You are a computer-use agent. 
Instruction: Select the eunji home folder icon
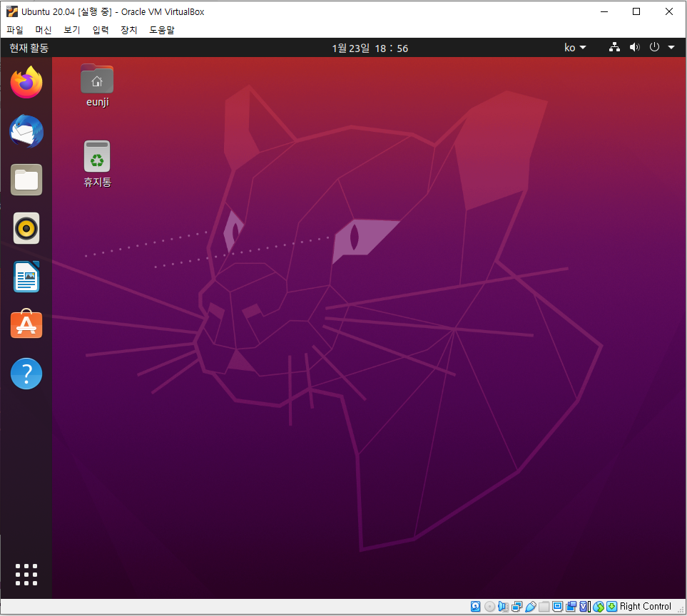[97, 86]
